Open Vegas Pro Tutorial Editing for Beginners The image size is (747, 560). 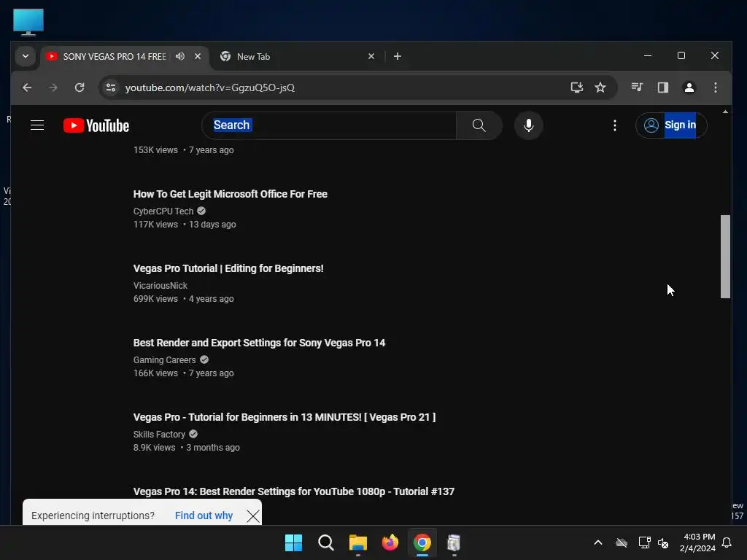tap(228, 268)
